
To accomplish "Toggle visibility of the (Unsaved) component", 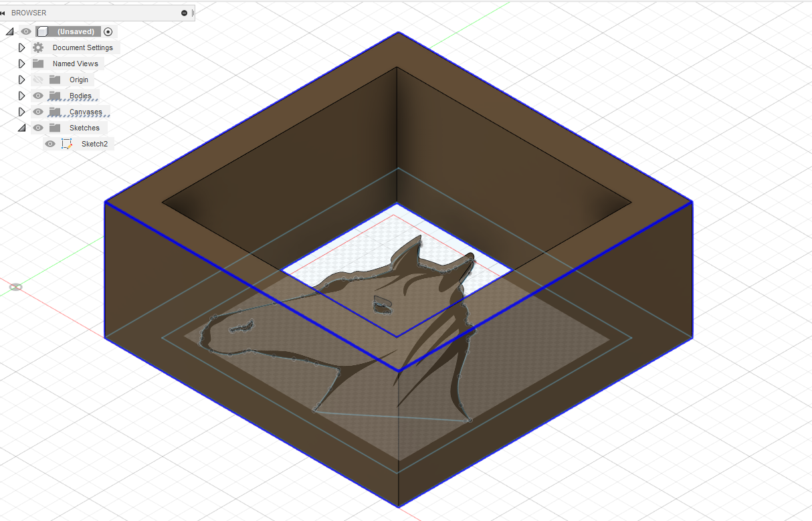I will tap(26, 31).
